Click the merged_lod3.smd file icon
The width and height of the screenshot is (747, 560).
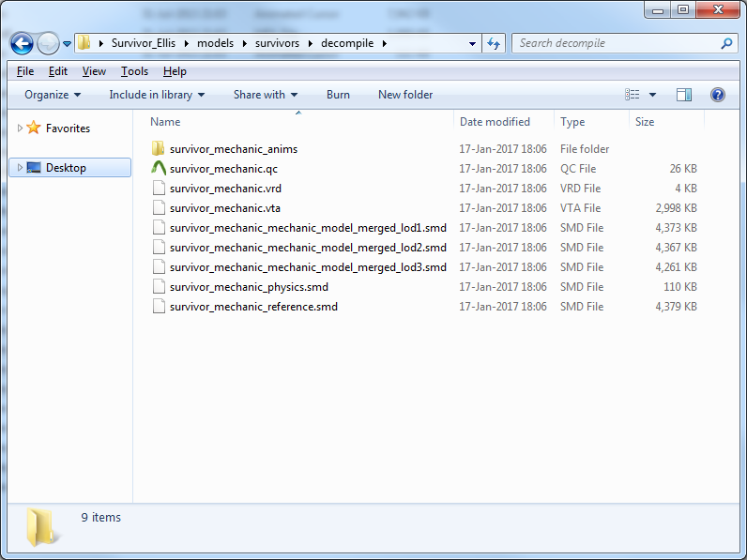[159, 266]
